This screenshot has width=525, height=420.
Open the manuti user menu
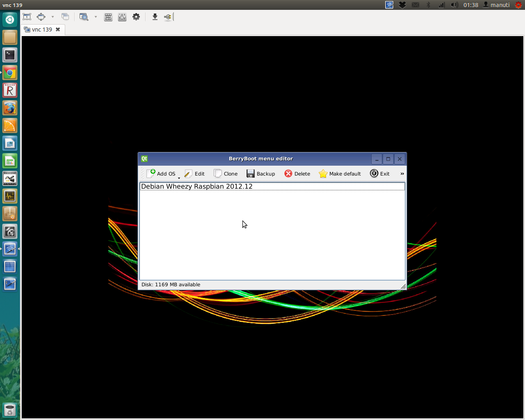pyautogui.click(x=496, y=5)
